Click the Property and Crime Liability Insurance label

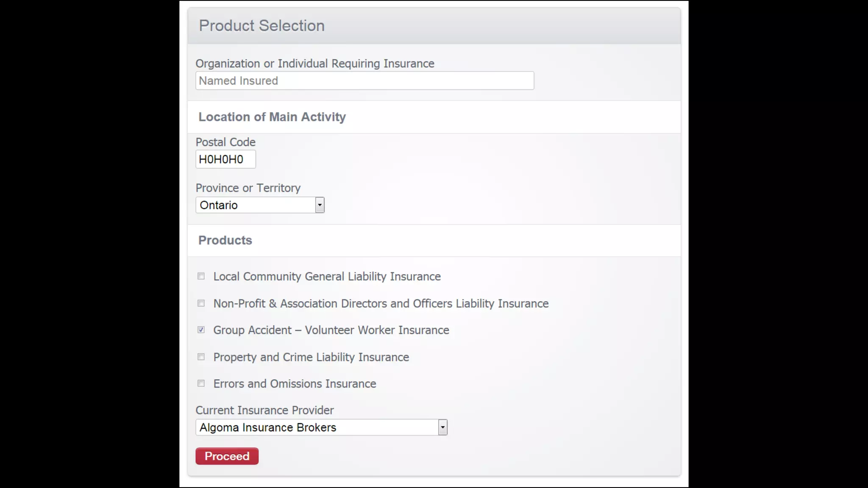tap(311, 357)
